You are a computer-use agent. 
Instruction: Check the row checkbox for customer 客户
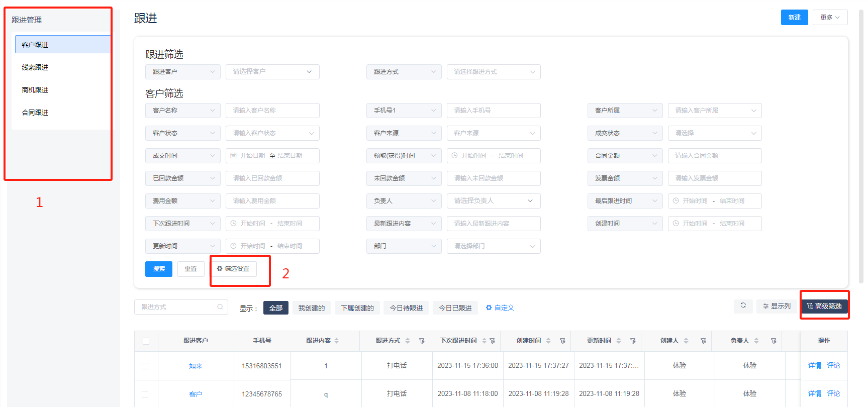pyautogui.click(x=145, y=394)
